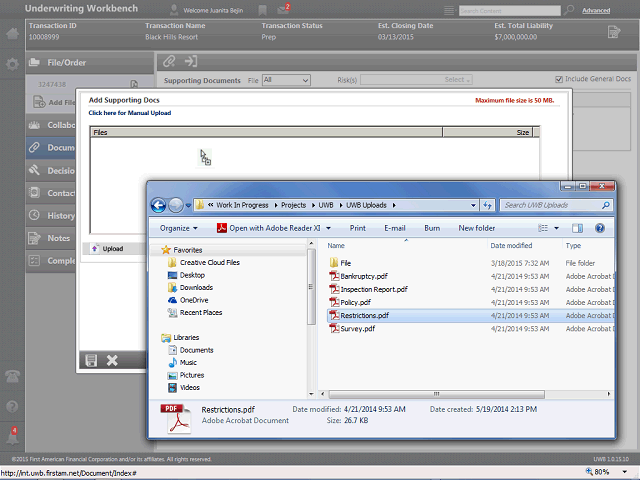The width and height of the screenshot is (640, 480).
Task: Click New folder in Explorer toolbar
Action: click(476, 228)
